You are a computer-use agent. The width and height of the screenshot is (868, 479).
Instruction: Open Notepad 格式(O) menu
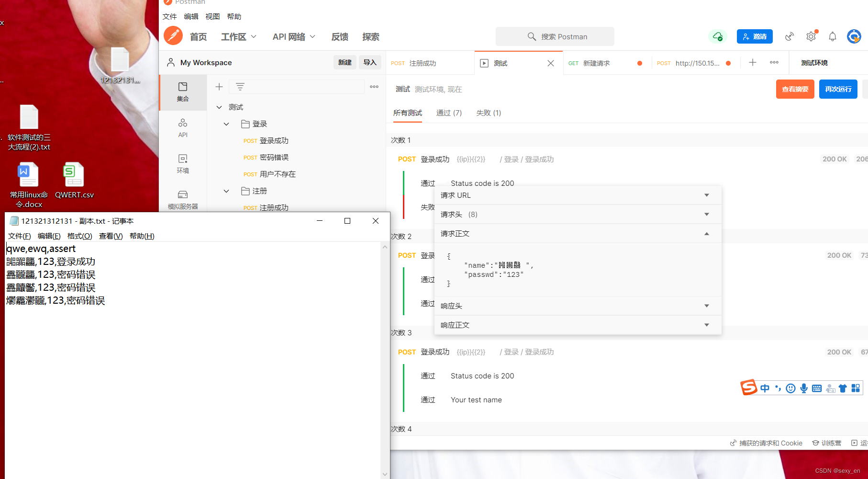(79, 236)
